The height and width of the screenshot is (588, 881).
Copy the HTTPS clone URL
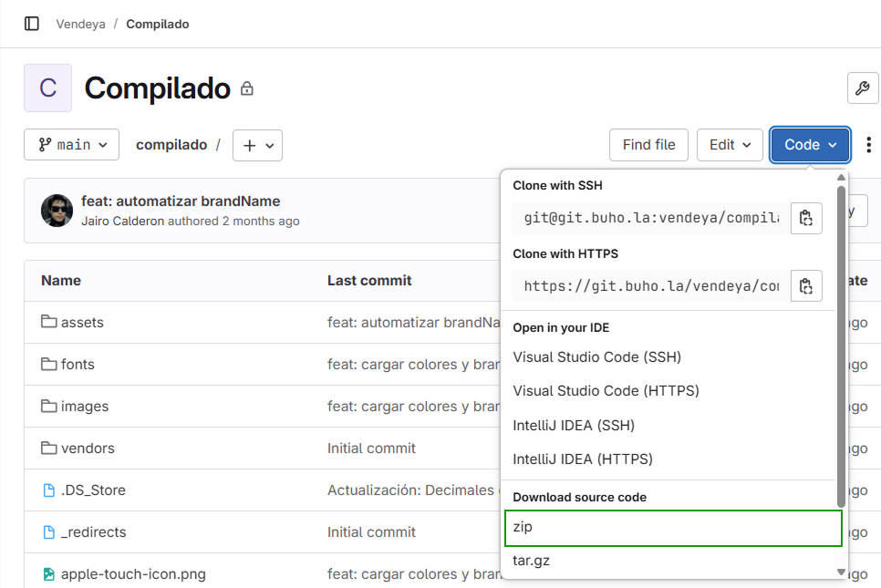tap(805, 286)
